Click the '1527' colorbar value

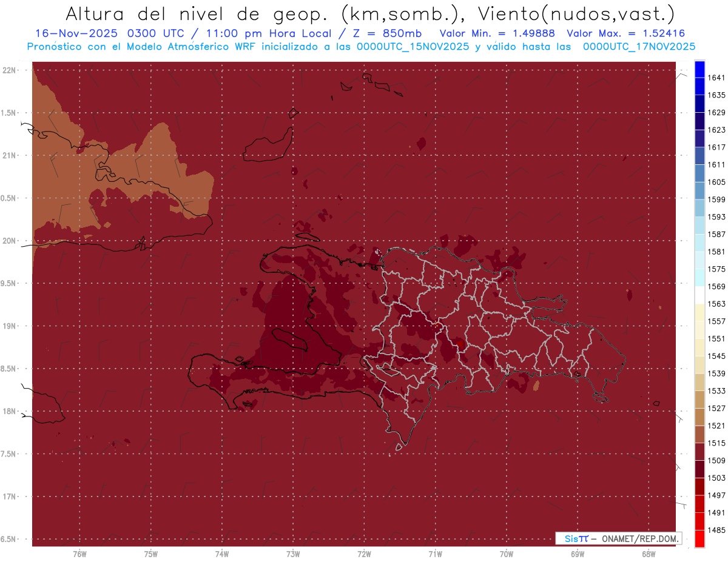(x=716, y=408)
